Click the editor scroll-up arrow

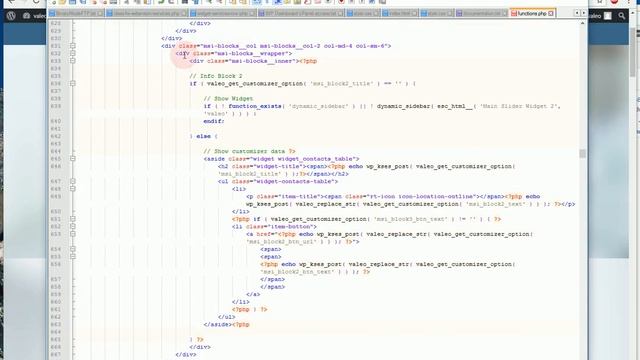pyautogui.click(x=582, y=23)
